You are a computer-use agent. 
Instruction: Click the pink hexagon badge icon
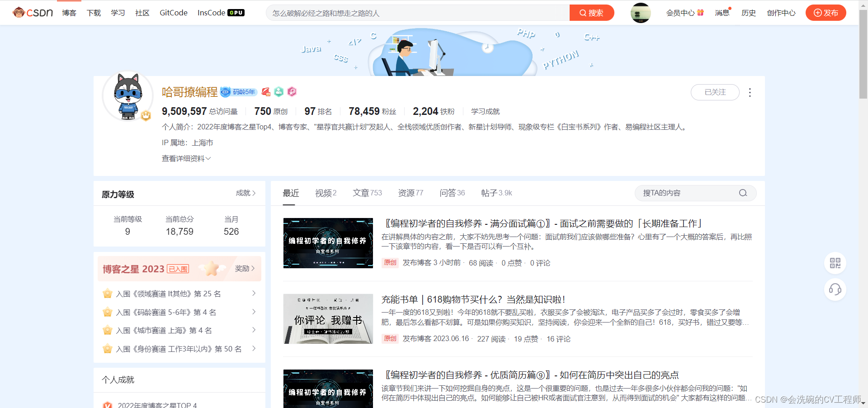pos(292,92)
